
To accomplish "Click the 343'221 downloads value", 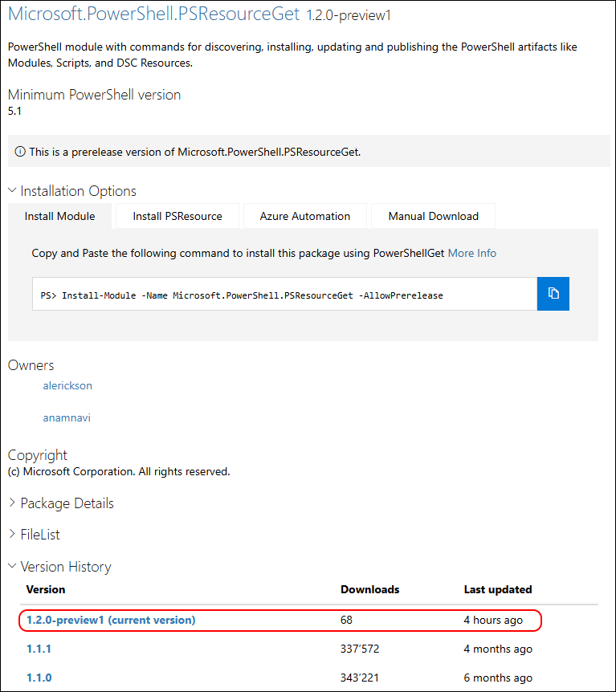I will pos(360,678).
